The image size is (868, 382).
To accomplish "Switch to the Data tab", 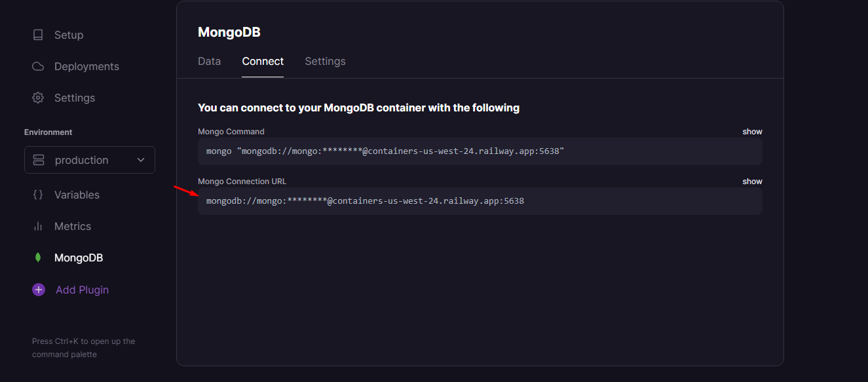I will point(209,61).
